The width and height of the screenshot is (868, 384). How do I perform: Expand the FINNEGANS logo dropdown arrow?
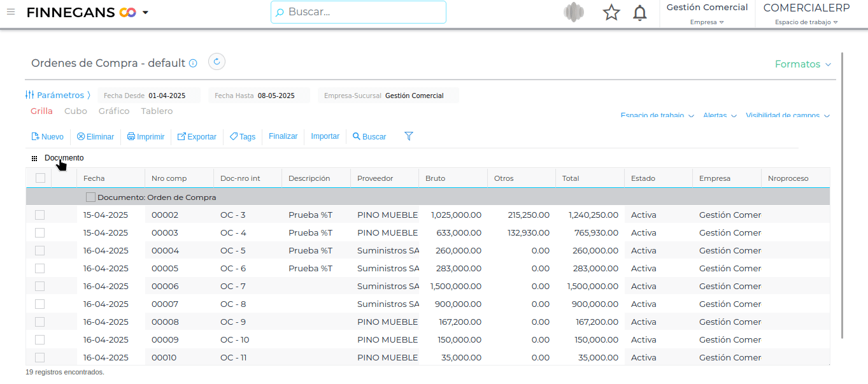tap(145, 13)
